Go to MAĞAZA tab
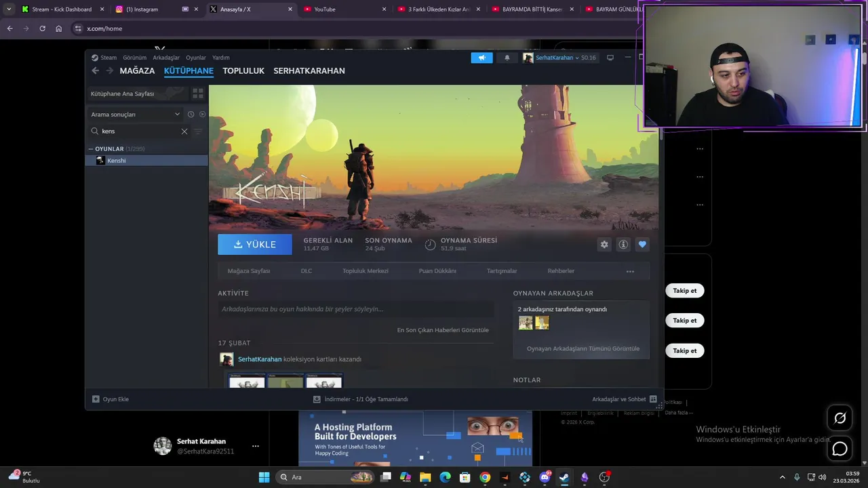 click(137, 70)
